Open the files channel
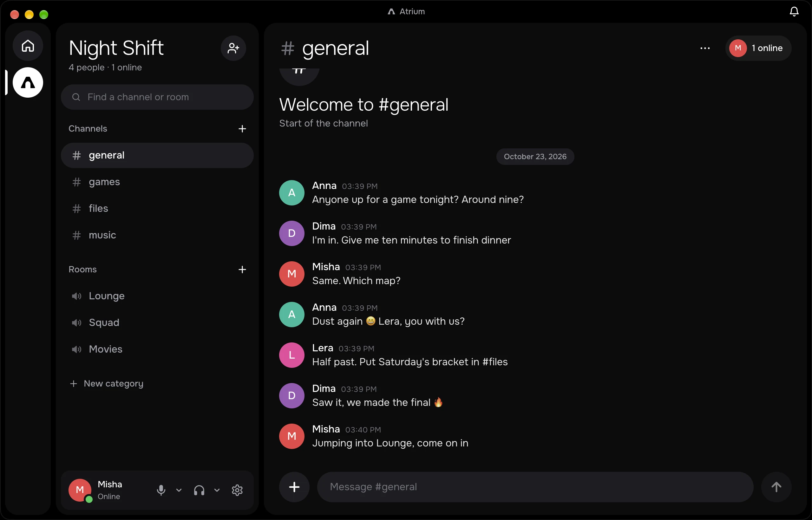The image size is (812, 520). pyautogui.click(x=157, y=208)
